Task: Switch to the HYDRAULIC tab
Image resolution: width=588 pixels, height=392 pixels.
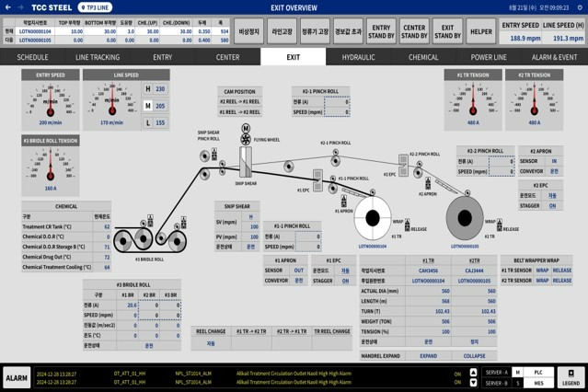Action: point(358,57)
